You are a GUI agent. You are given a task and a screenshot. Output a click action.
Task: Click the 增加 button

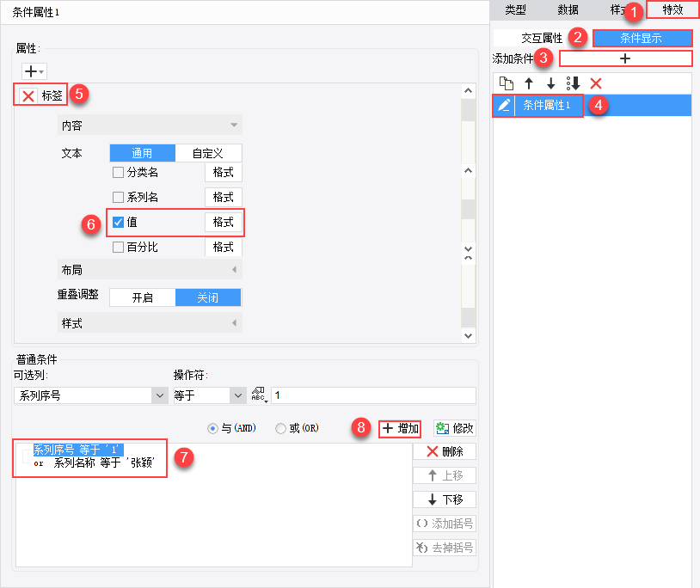tap(400, 429)
